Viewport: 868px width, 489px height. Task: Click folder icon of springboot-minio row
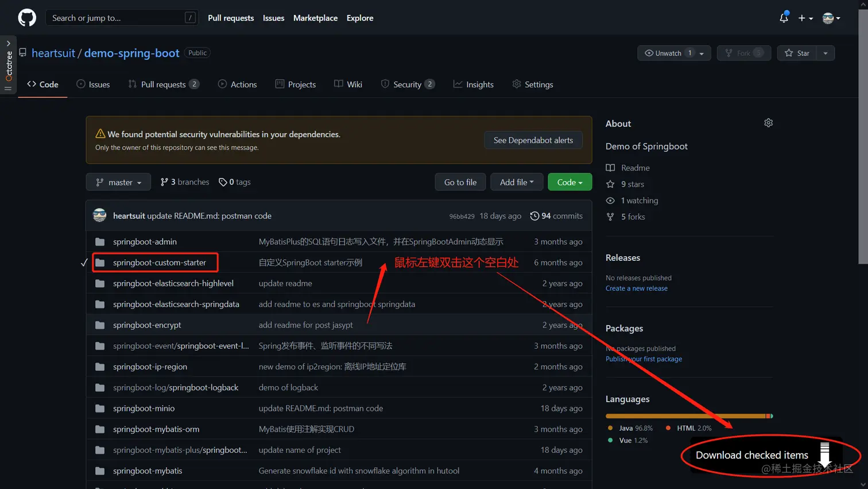coord(100,409)
